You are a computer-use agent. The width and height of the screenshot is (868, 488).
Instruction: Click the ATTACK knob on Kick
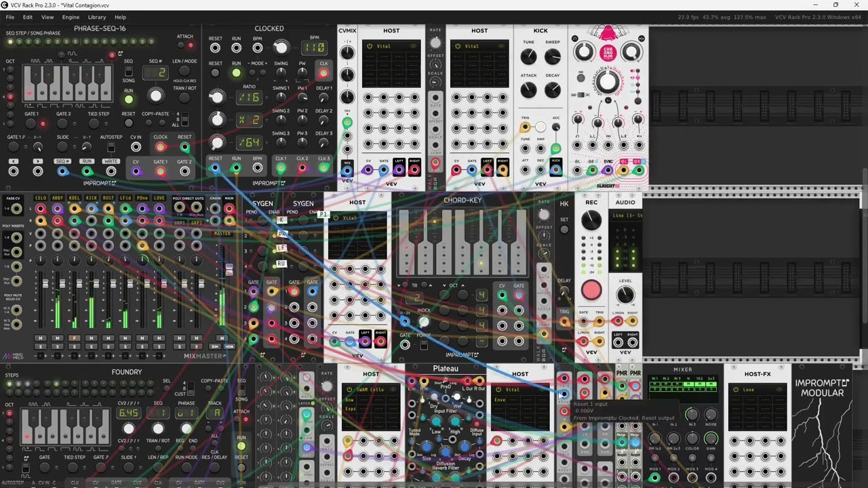[528, 89]
